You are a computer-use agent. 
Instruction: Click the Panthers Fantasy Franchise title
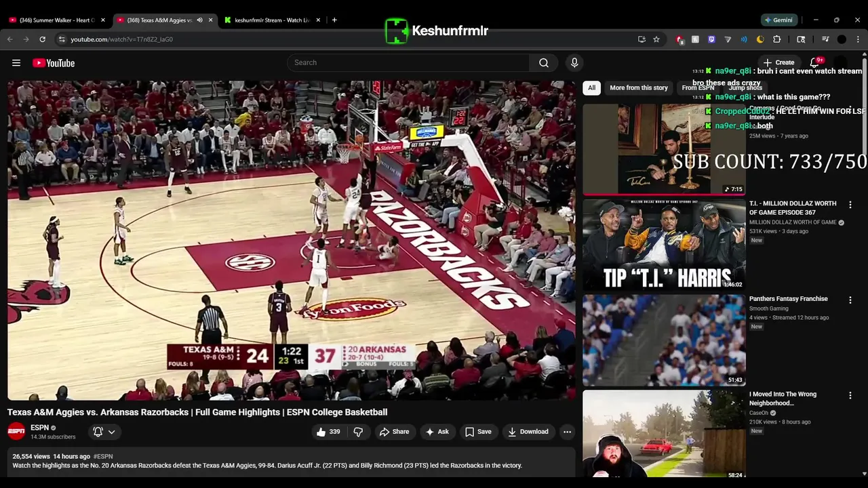pyautogui.click(x=788, y=299)
